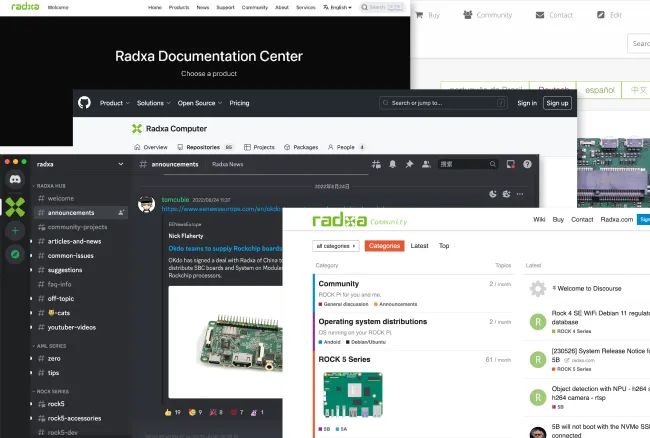The image size is (650, 438).
Task: Click Radxa Computer organization logo on GitHub
Action: pos(137,128)
